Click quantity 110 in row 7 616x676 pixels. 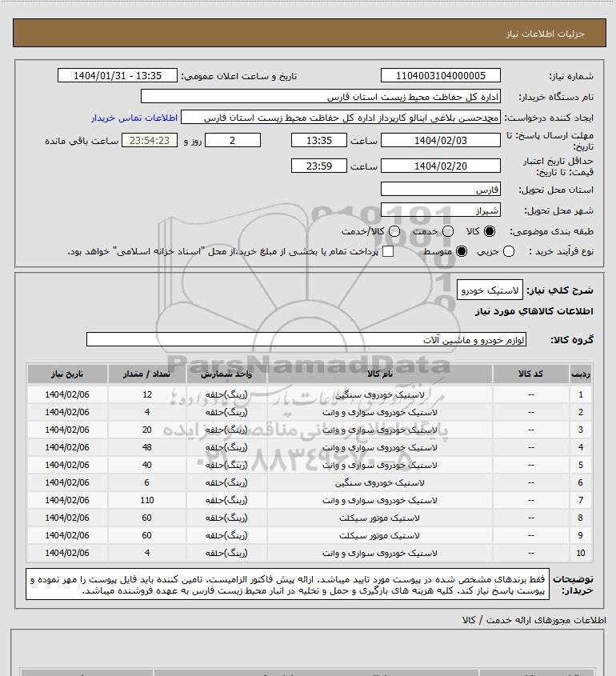(x=146, y=500)
